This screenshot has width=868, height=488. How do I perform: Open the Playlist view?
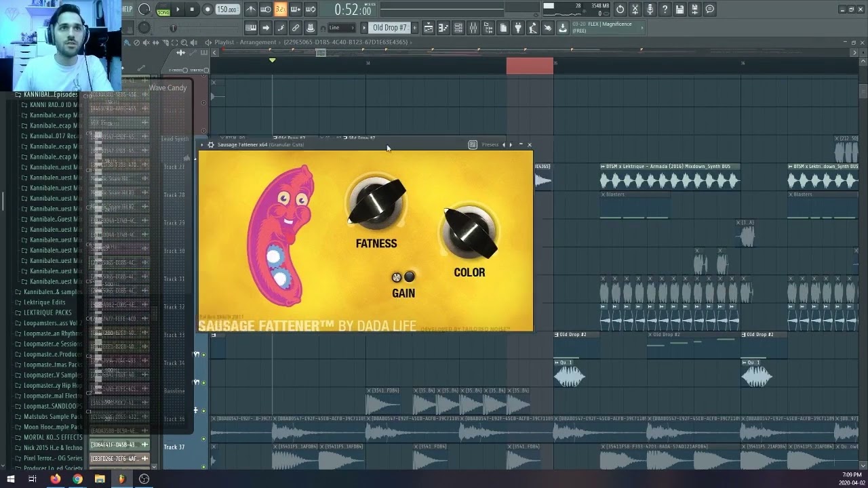(x=429, y=28)
